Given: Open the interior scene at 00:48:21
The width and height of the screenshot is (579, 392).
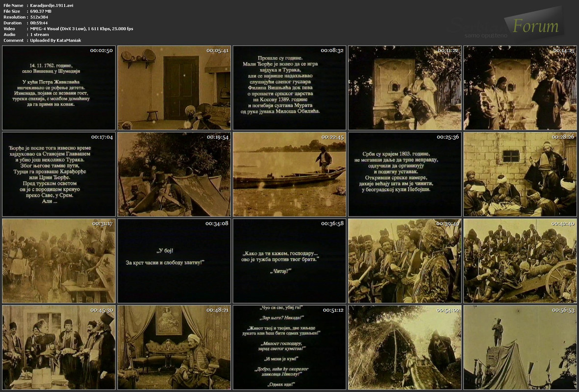Looking at the screenshot, I should pyautogui.click(x=174, y=347).
